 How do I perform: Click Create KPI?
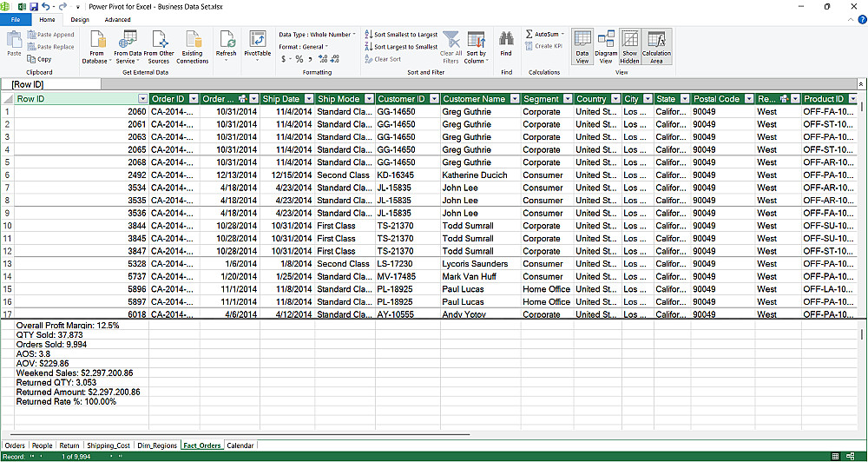tap(543, 46)
